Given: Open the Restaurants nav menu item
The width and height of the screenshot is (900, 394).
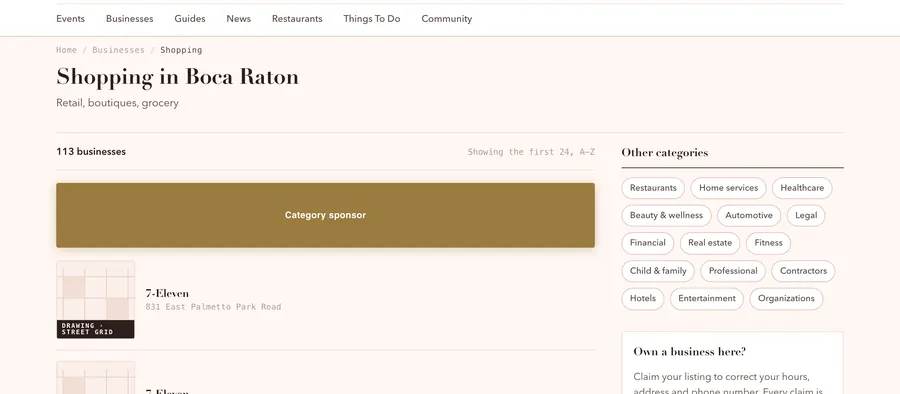Looking at the screenshot, I should [297, 18].
